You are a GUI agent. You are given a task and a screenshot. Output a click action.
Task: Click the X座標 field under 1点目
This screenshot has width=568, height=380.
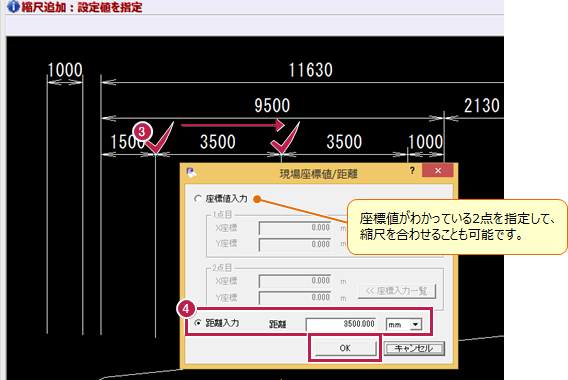pos(295,228)
